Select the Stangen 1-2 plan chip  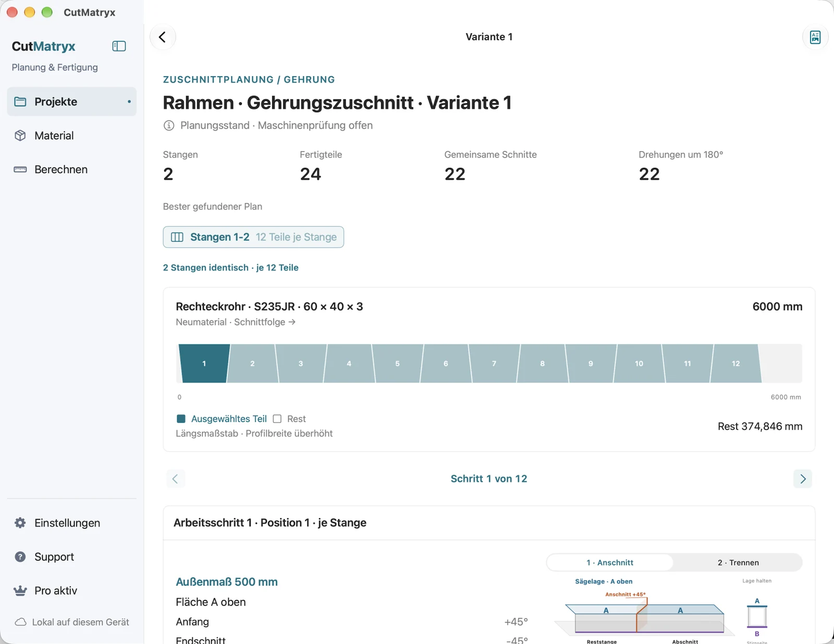point(253,237)
